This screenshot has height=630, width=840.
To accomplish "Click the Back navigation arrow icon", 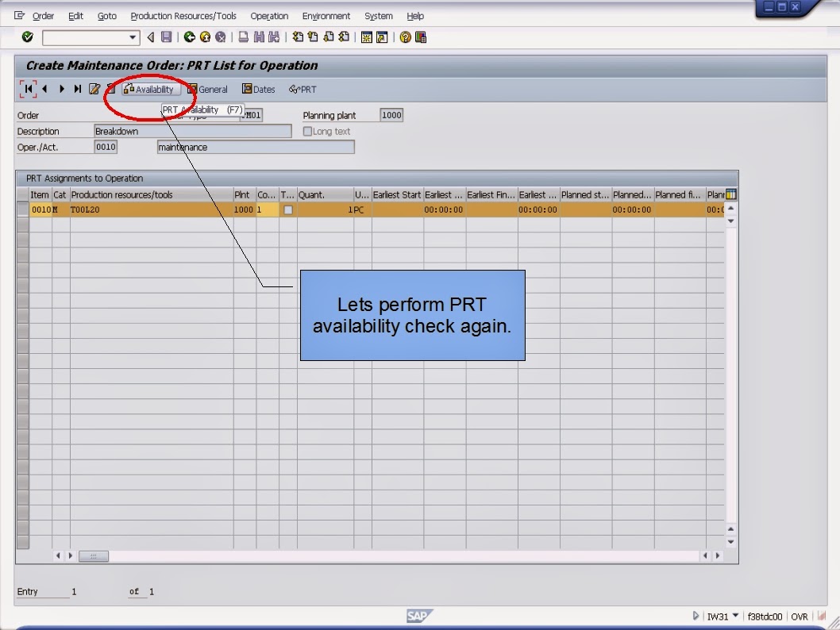I will (x=152, y=36).
